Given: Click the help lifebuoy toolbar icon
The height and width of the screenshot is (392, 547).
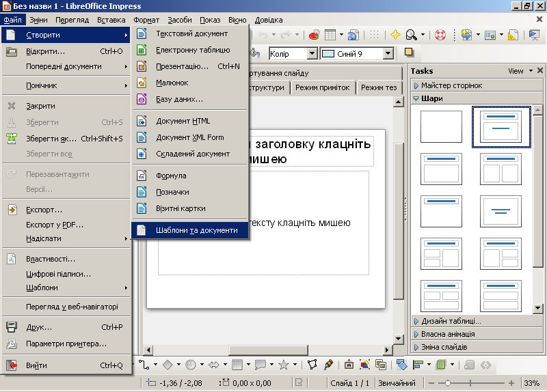Looking at the screenshot, I should (440, 35).
